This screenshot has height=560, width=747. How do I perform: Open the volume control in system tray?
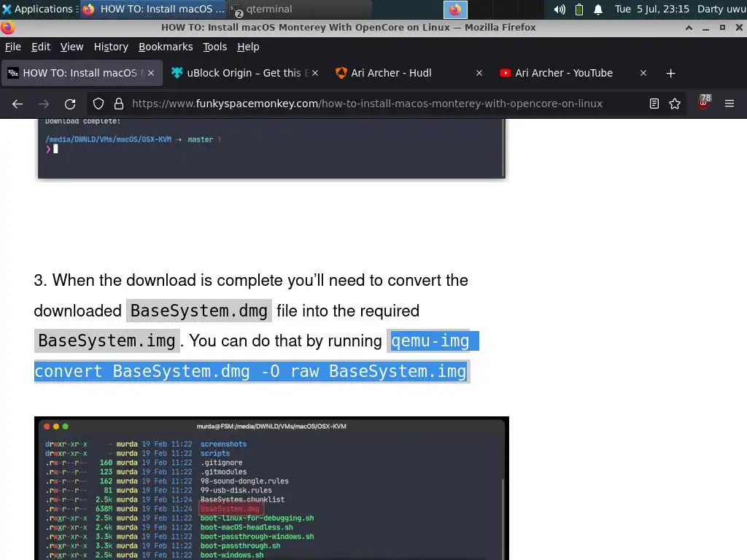560,9
